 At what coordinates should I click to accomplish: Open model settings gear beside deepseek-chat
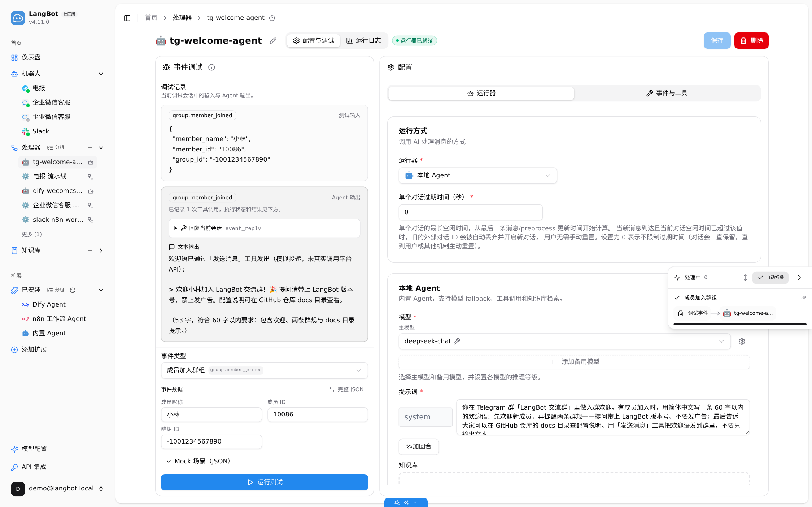pos(742,341)
